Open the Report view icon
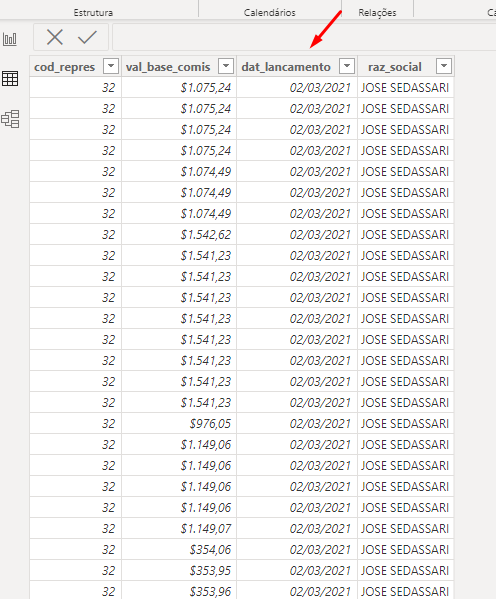Image resolution: width=496 pixels, height=599 pixels. tap(10, 39)
